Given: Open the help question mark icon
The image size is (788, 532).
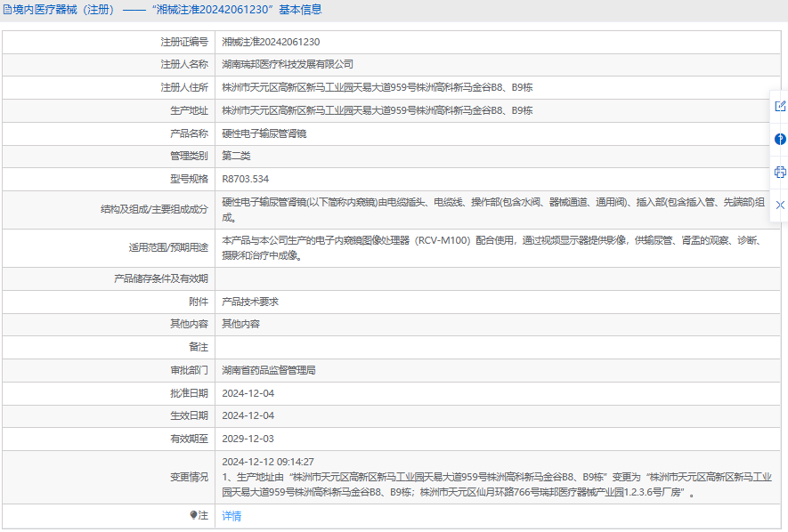Looking at the screenshot, I should pyautogui.click(x=780, y=139).
